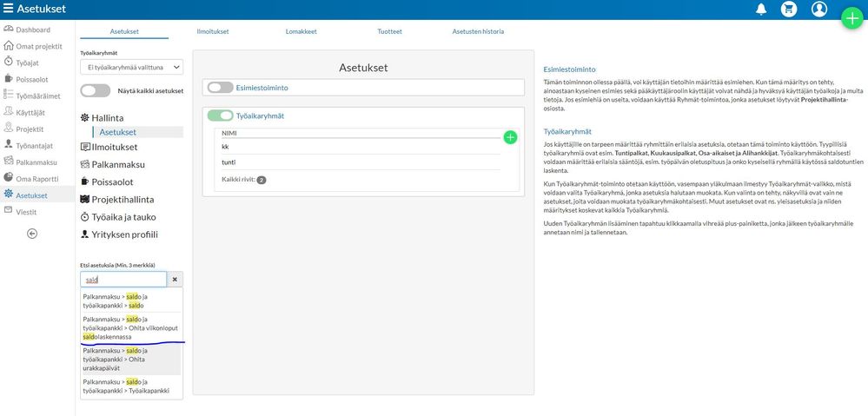The height and width of the screenshot is (416, 868).
Task: Toggle Näytä kaikki asetukset switch
Action: tap(96, 90)
